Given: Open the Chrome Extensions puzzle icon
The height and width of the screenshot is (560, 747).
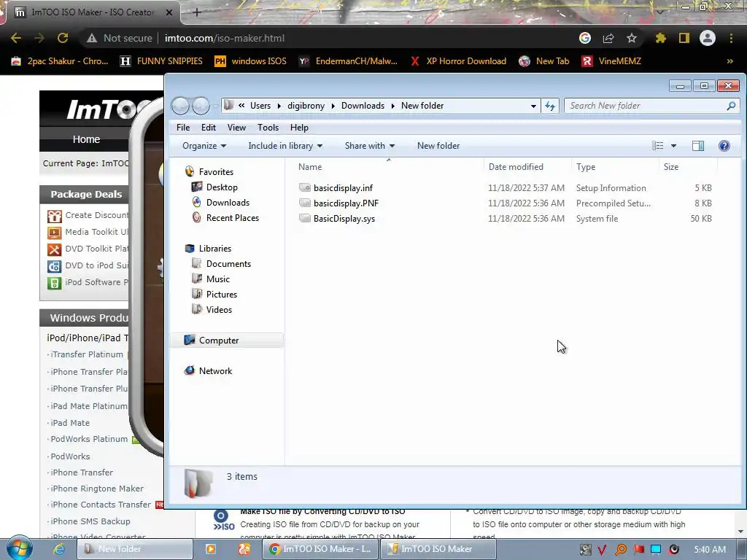Looking at the screenshot, I should (660, 38).
